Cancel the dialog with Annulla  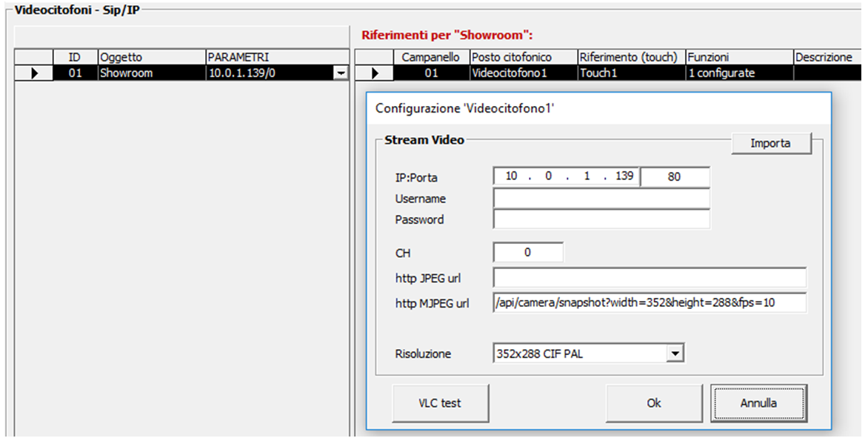[758, 403]
